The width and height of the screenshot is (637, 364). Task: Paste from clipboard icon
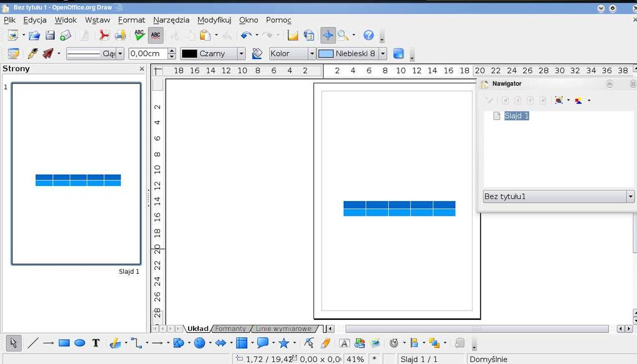pos(205,35)
